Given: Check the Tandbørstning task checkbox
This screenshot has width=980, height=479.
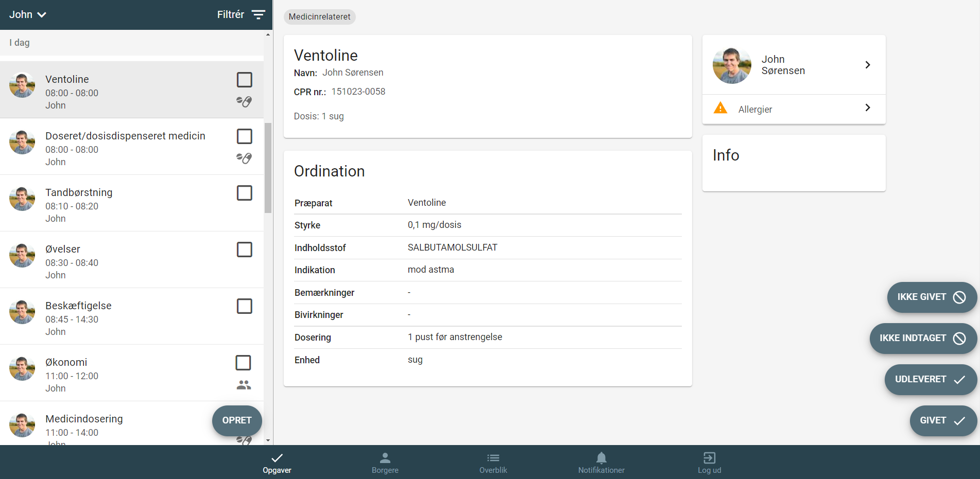Looking at the screenshot, I should pos(244,193).
